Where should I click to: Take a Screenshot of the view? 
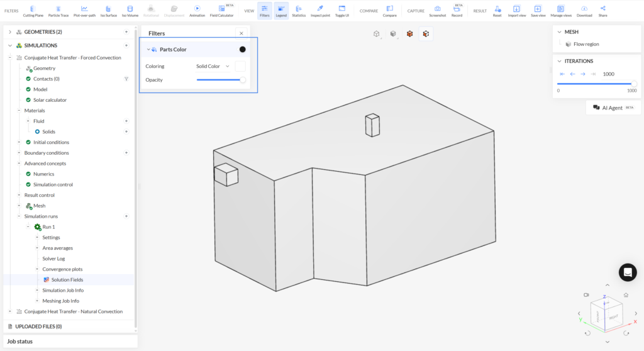[x=438, y=11]
